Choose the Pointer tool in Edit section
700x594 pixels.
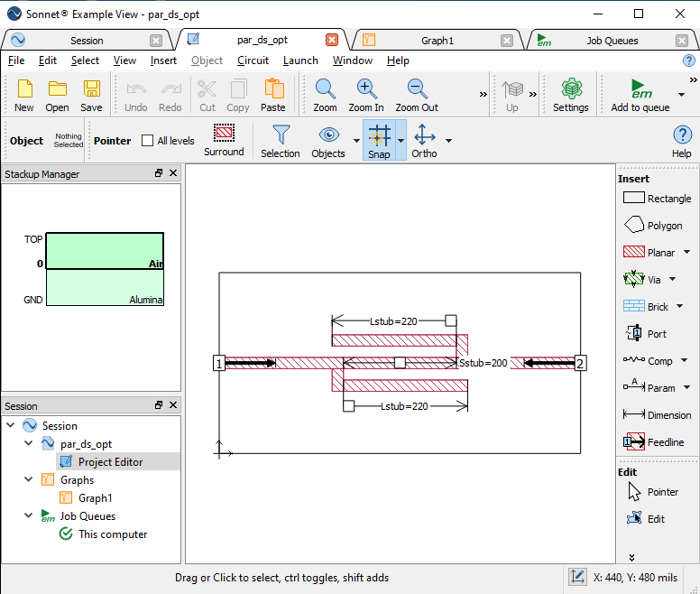point(653,492)
